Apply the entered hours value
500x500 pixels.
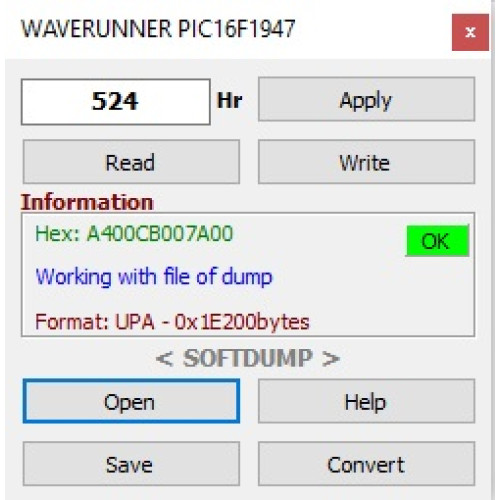(x=366, y=99)
